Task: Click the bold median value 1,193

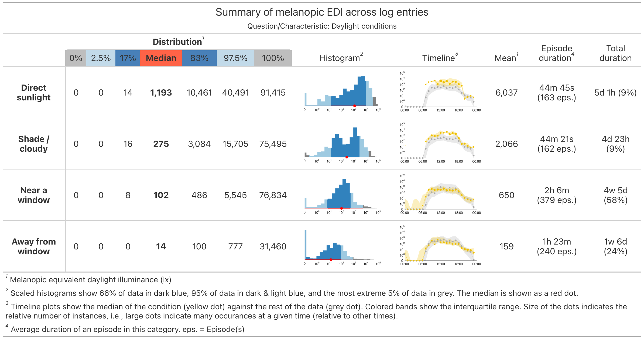Action: pos(161,93)
